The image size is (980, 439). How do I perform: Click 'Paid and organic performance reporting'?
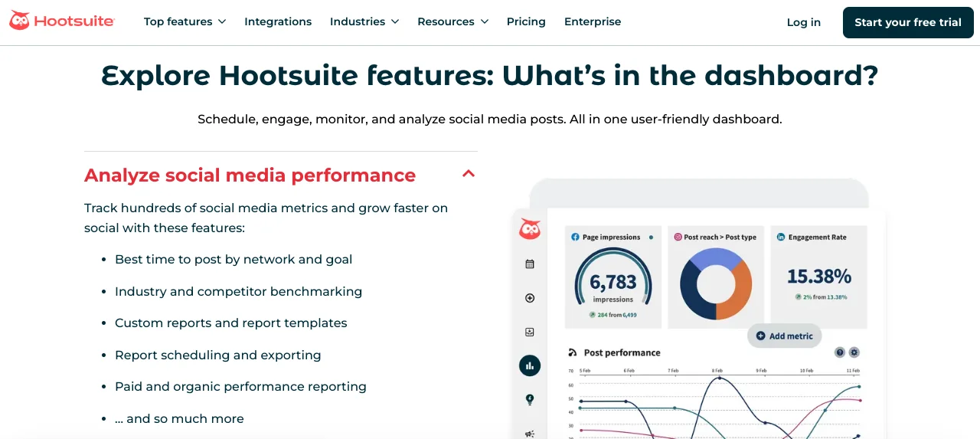(240, 387)
